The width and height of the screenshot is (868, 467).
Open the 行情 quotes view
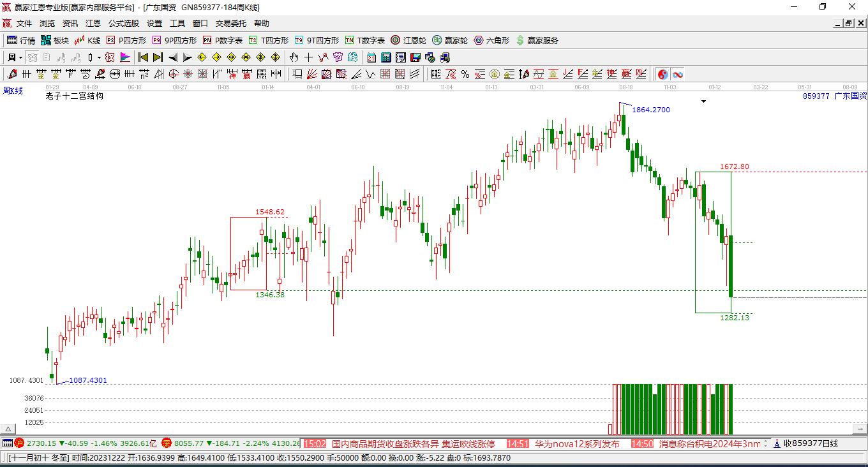(x=21, y=40)
